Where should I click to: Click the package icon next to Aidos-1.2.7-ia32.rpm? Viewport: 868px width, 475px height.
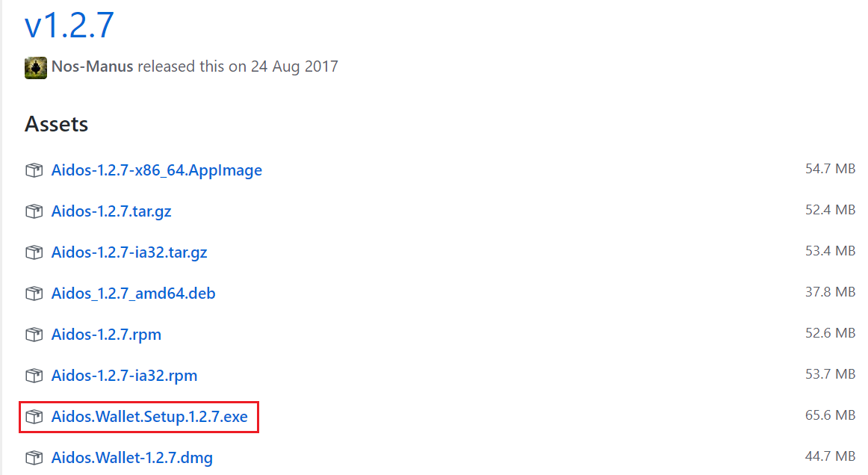[34, 376]
